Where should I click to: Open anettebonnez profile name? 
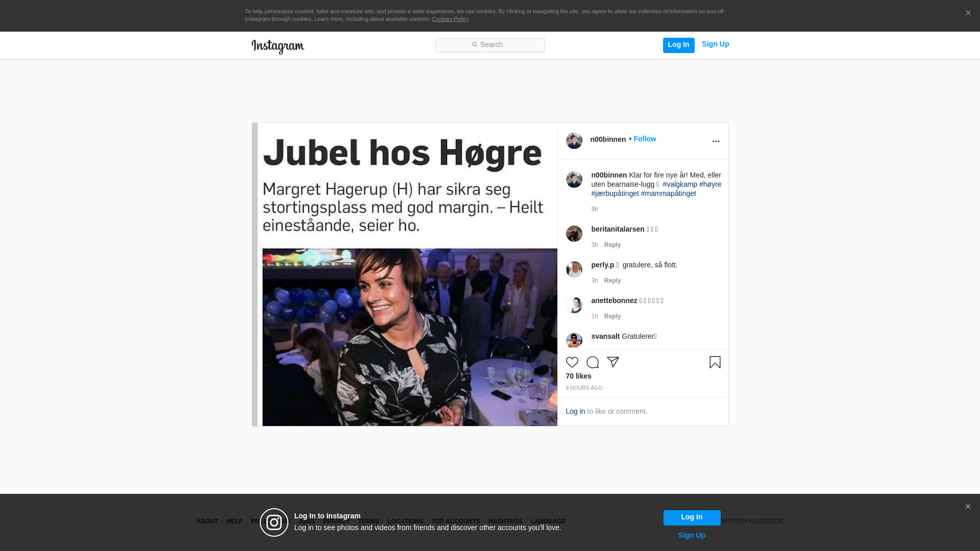[614, 300]
